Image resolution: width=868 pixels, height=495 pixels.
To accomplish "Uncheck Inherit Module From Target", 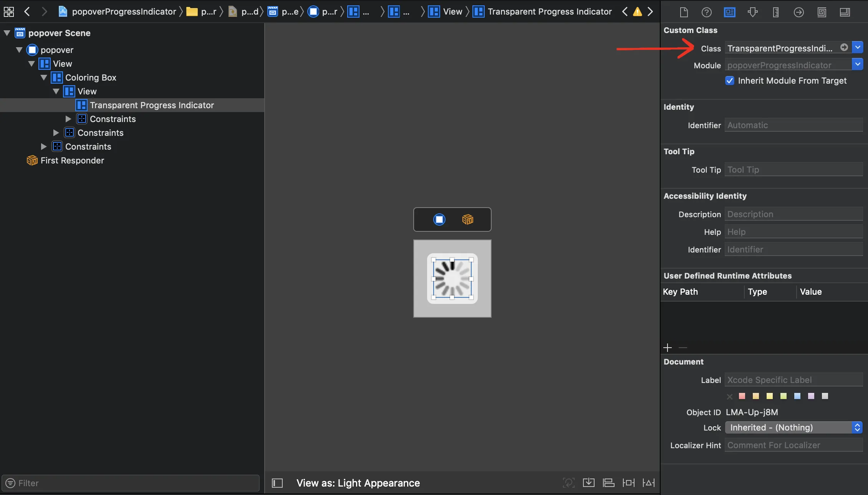I will coord(729,81).
